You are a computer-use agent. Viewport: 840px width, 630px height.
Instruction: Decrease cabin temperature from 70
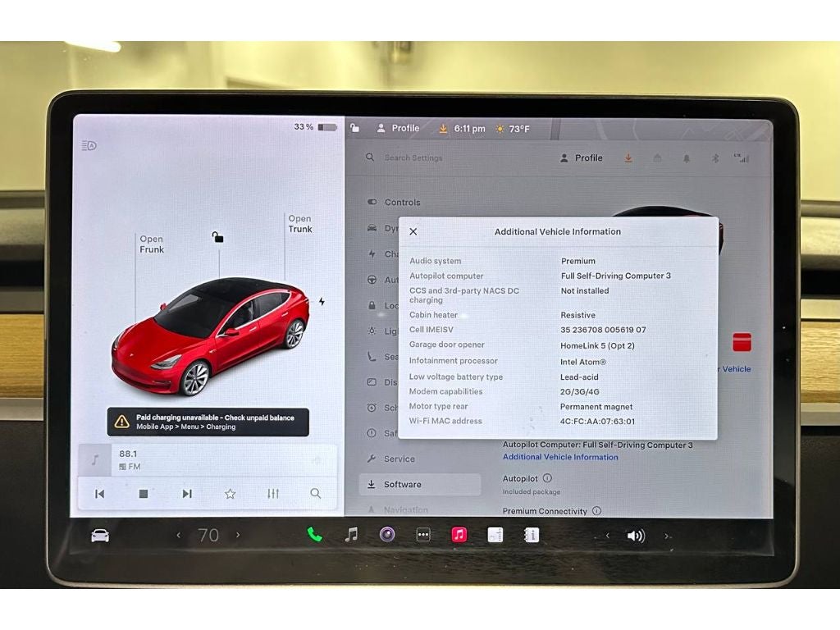[x=178, y=535]
